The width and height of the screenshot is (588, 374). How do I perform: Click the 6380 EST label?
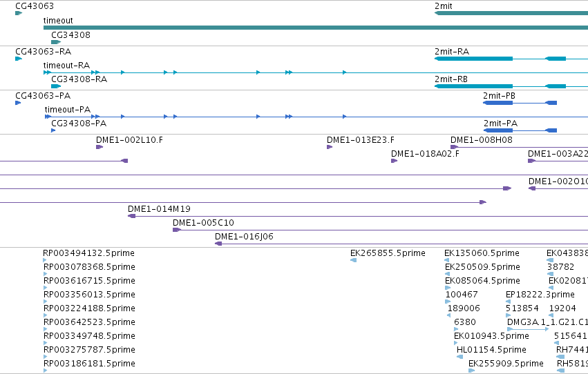coord(465,322)
